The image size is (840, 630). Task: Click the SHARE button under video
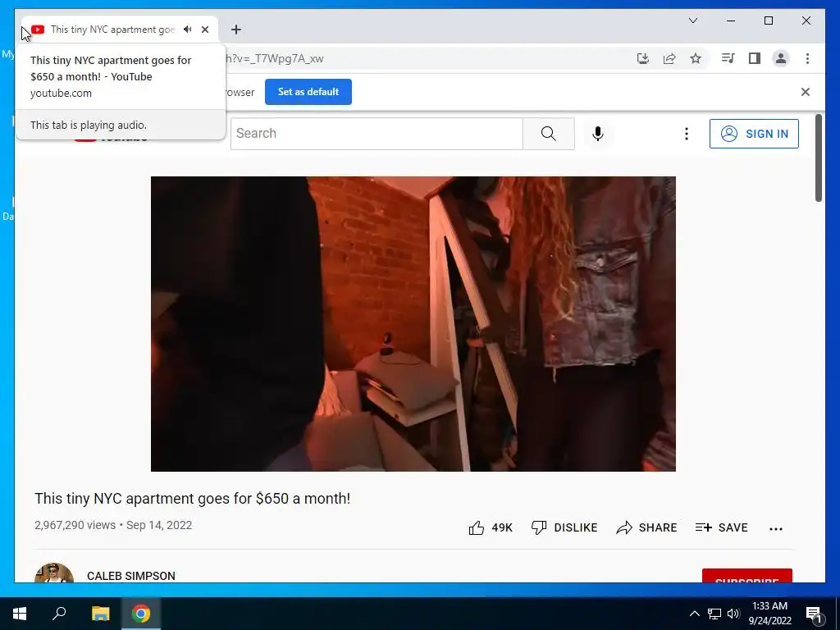646,527
